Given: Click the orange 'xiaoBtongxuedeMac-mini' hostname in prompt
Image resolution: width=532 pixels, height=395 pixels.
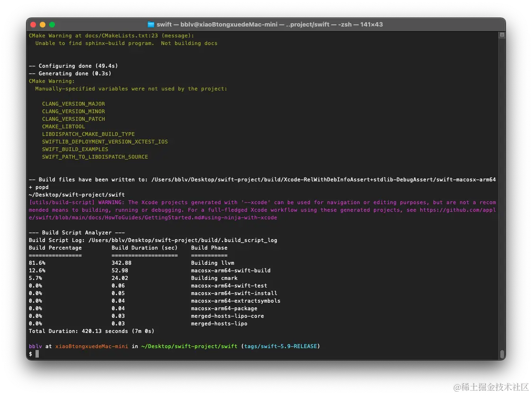Looking at the screenshot, I should pos(92,346).
